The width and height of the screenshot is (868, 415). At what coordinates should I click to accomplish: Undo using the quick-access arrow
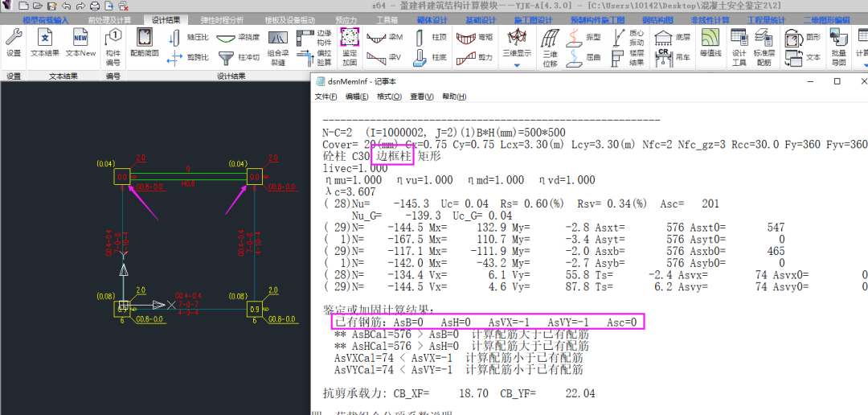pos(66,6)
